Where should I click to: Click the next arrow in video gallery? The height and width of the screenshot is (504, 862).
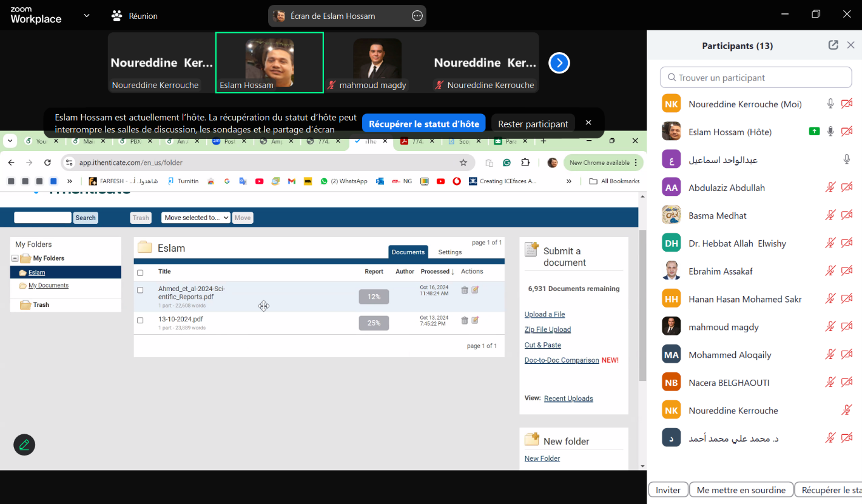(x=559, y=62)
